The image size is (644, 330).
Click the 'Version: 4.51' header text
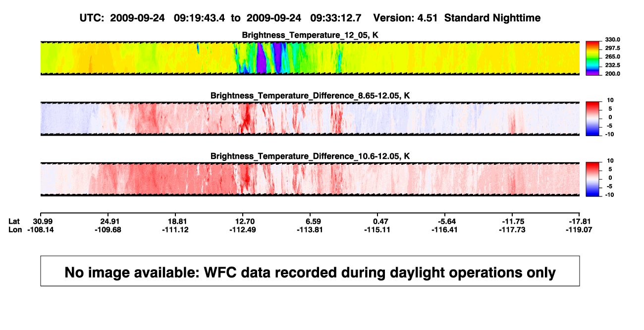pos(406,18)
